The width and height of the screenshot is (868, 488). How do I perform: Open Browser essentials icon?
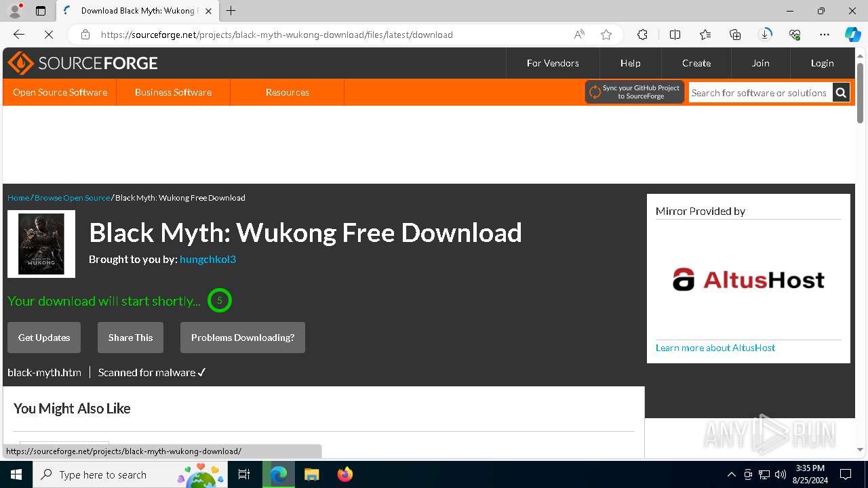795,35
